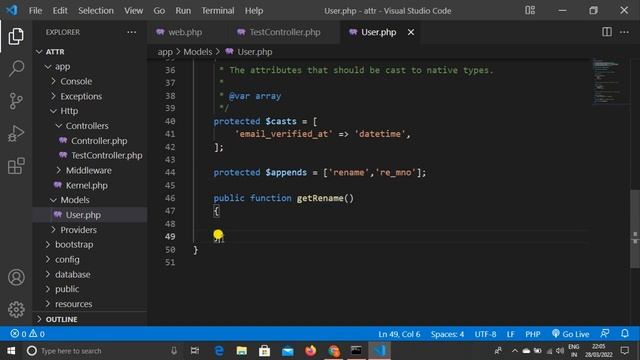This screenshot has width=640, height=360.
Task: Open the Source Control view
Action: point(16,101)
